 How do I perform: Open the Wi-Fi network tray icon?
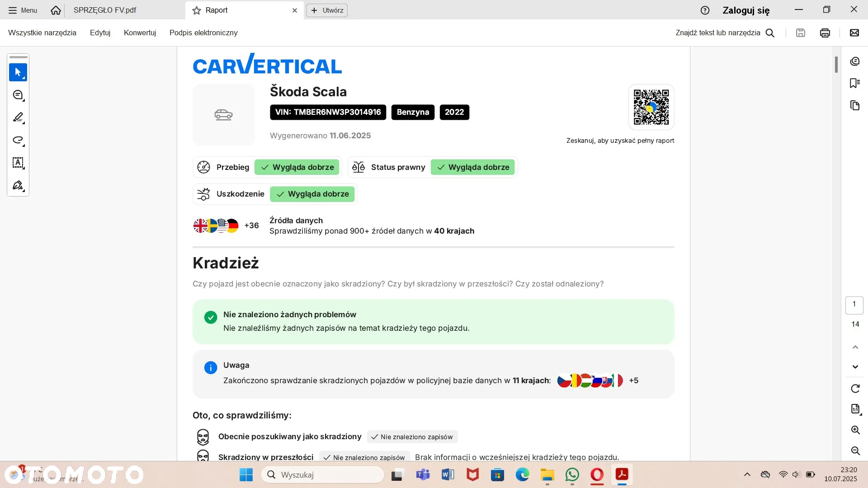tap(783, 474)
